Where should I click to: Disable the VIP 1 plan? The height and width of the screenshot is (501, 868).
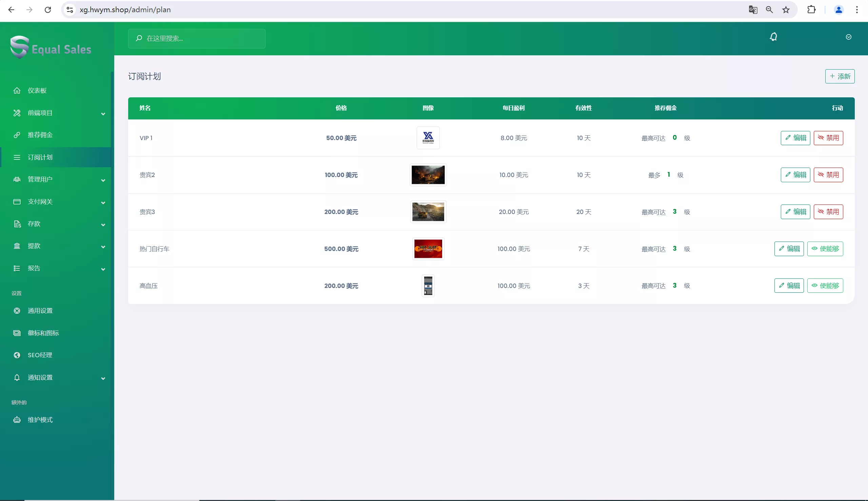click(828, 138)
